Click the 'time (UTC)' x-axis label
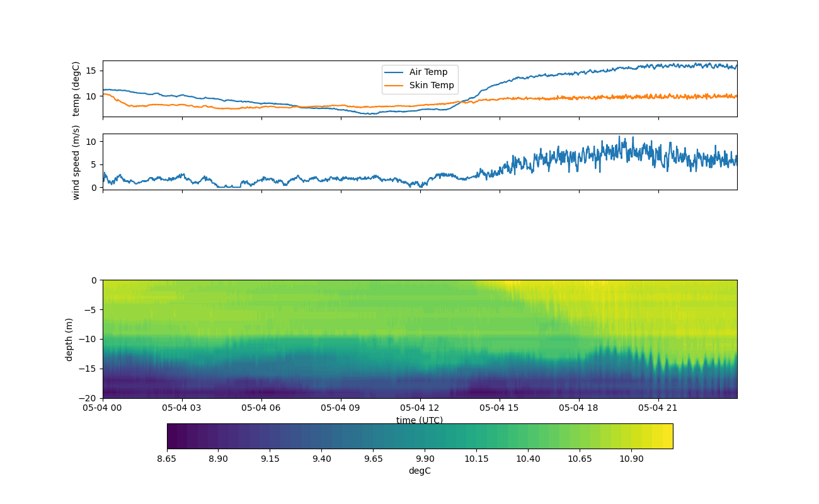819x504 pixels. pos(420,420)
